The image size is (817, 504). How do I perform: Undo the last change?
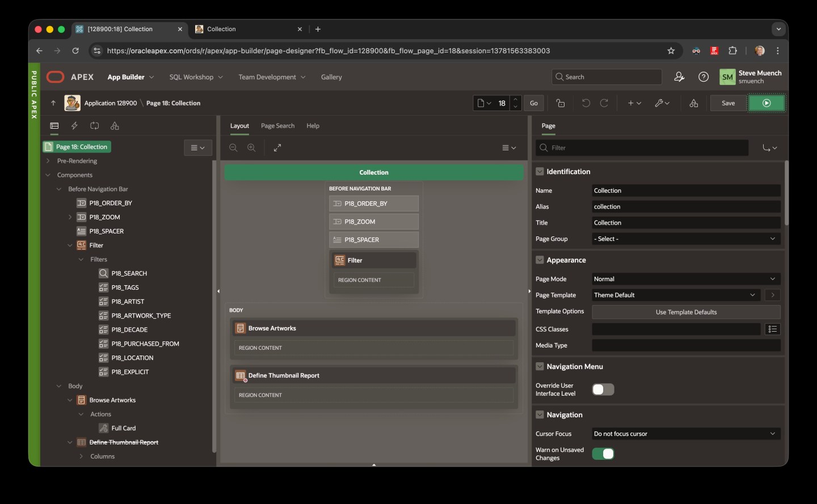point(586,103)
